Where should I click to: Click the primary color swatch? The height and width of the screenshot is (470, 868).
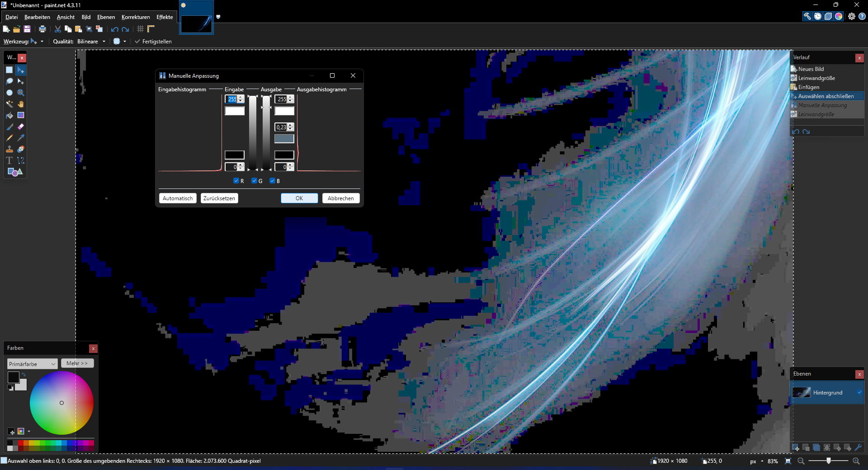tap(13, 377)
